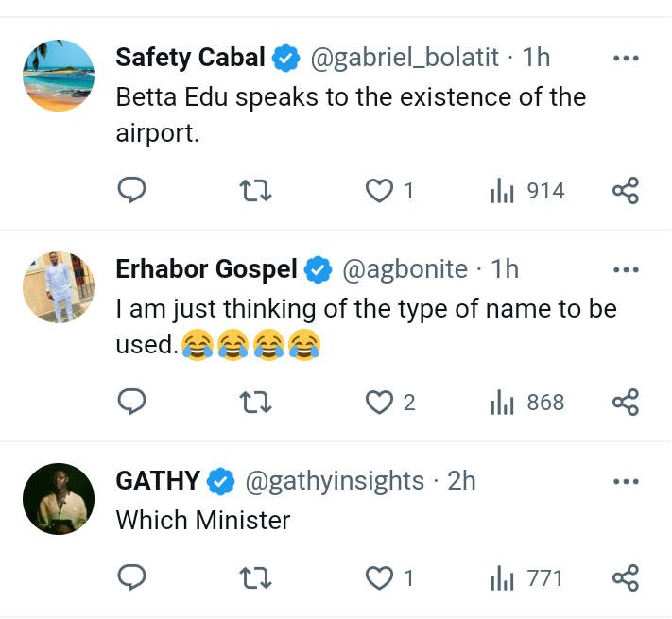View analytics showing 914 views
This screenshot has height=619, width=672.
coord(527,191)
